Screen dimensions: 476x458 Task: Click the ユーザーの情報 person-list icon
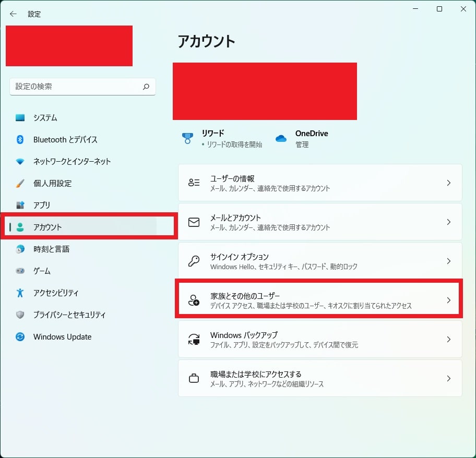[194, 183]
